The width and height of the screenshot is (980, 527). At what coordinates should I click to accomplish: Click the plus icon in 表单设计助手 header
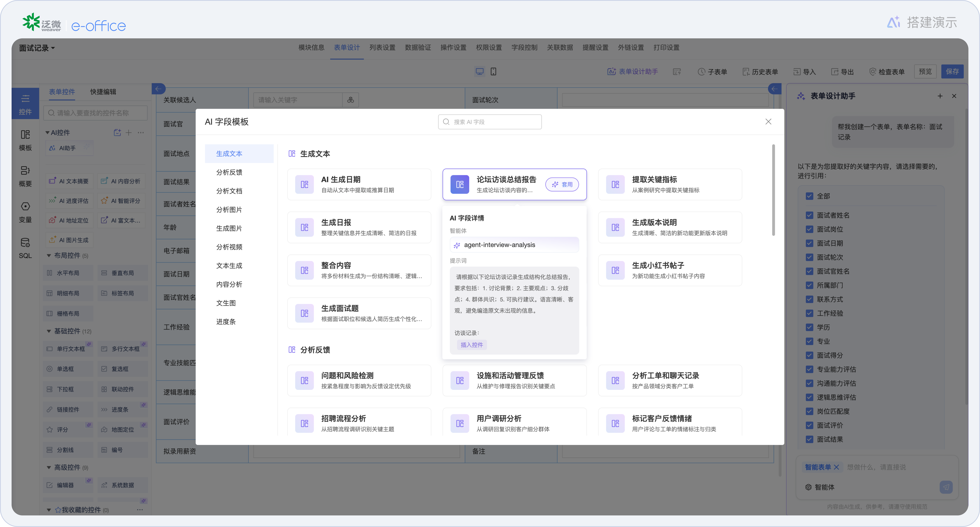point(940,96)
